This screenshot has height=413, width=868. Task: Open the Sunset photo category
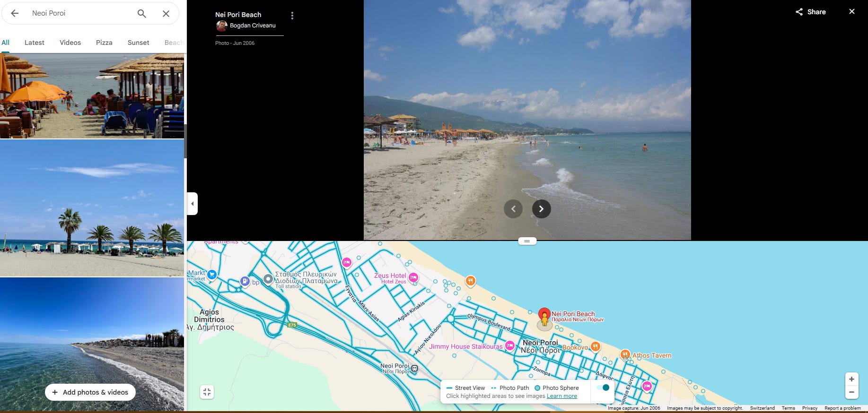(139, 43)
